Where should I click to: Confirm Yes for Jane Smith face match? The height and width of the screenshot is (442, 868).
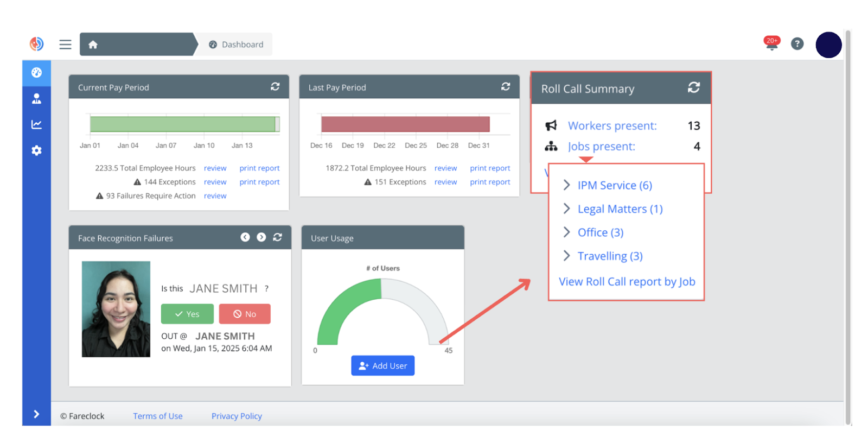pyautogui.click(x=187, y=314)
